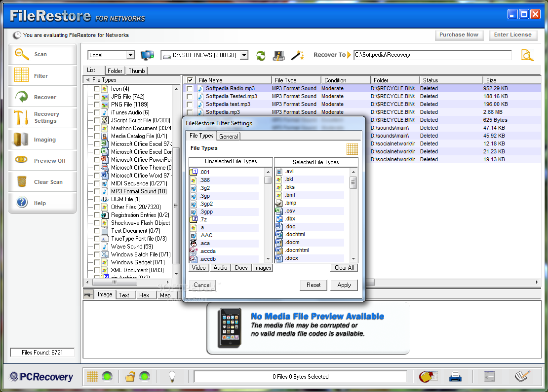
Task: Click the Clear All button
Action: (344, 267)
